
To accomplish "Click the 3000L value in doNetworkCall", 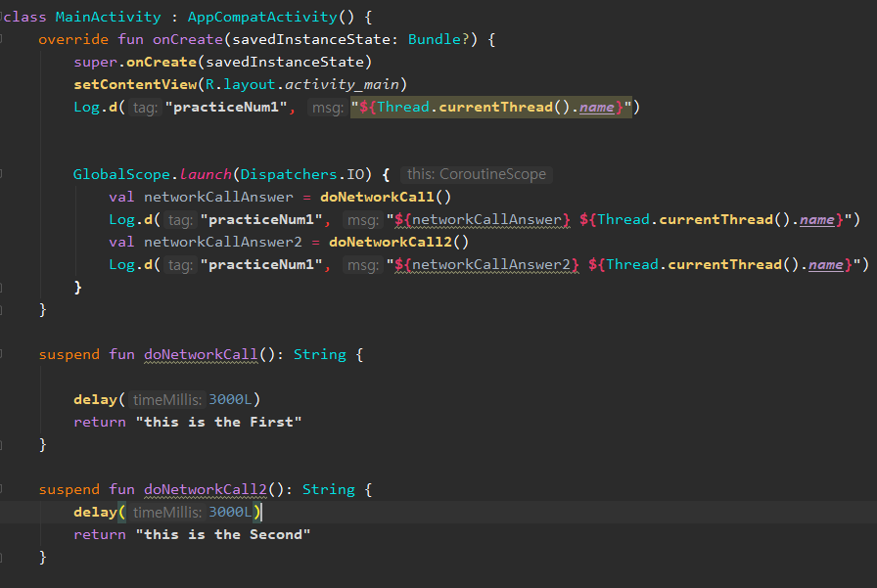I will (x=230, y=399).
